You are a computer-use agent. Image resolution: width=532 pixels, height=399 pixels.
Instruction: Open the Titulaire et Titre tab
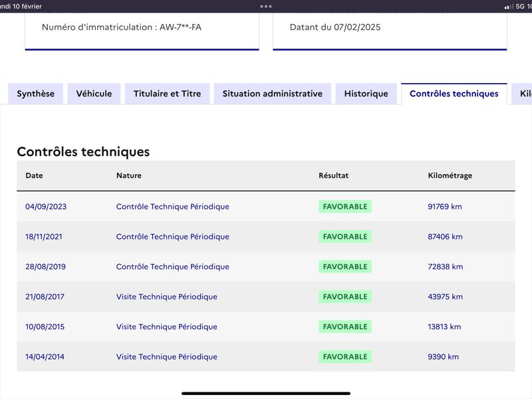[x=168, y=94]
